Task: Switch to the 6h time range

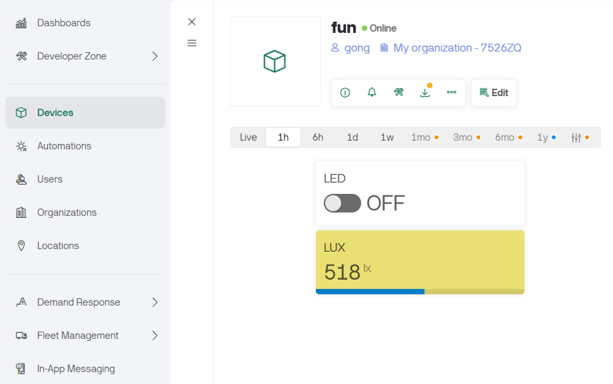Action: click(x=318, y=138)
